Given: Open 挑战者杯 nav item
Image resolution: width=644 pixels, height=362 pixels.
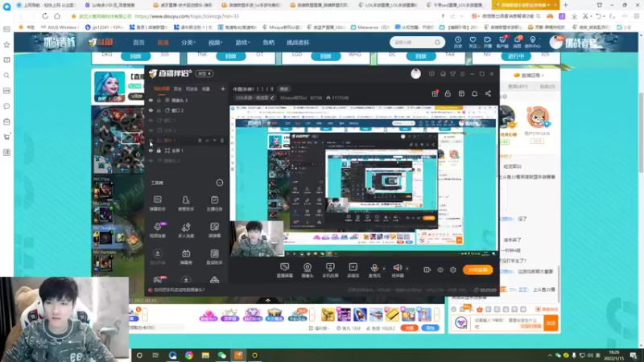Looking at the screenshot, I should pyautogui.click(x=298, y=43).
